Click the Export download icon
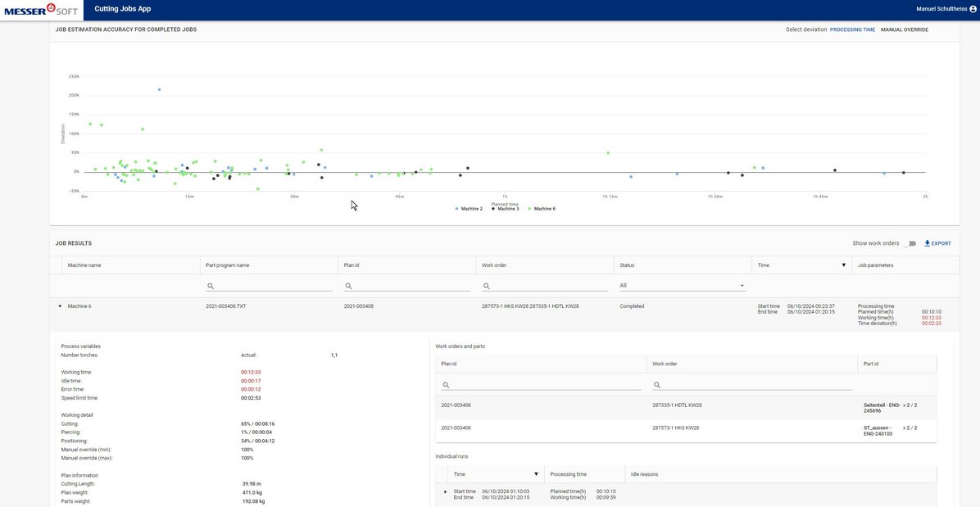The width and height of the screenshot is (980, 507). point(928,243)
